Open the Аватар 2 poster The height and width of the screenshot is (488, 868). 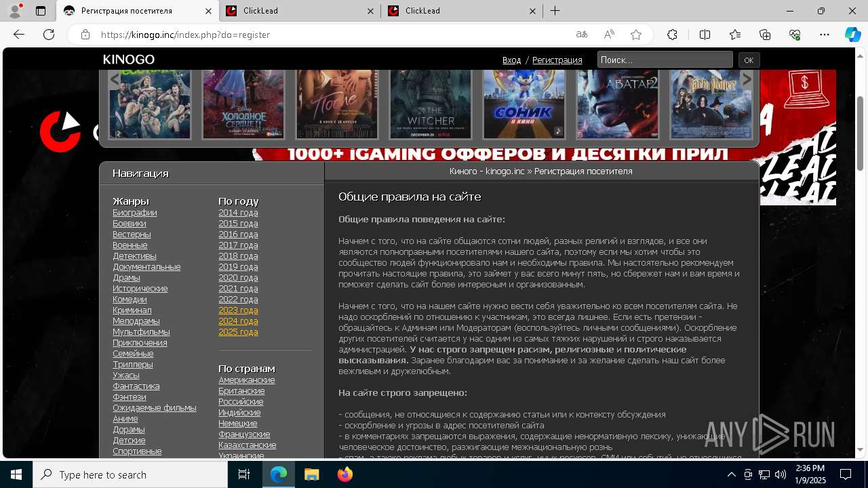(x=618, y=104)
